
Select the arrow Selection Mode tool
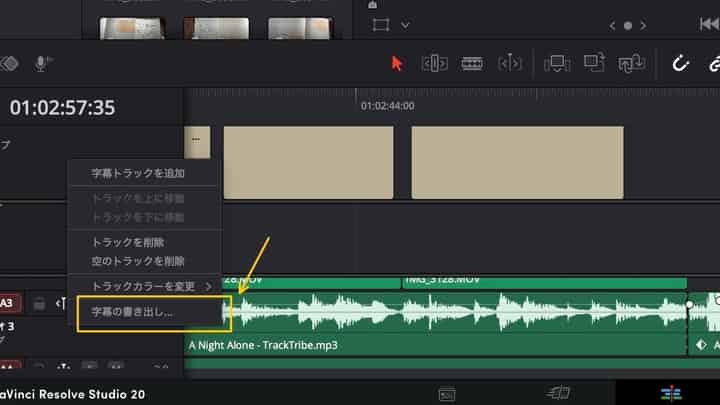pyautogui.click(x=397, y=63)
